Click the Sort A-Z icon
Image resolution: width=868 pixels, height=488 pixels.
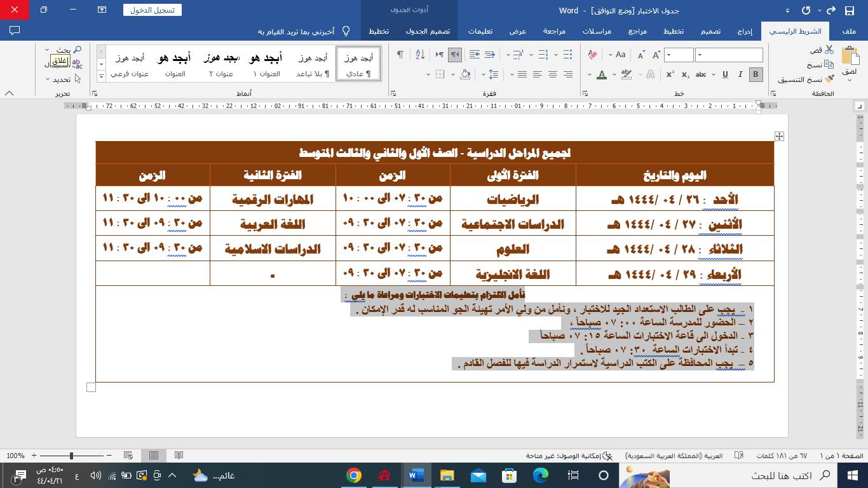(x=420, y=55)
